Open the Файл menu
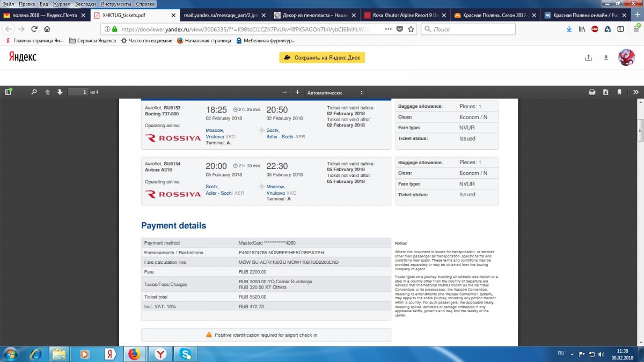Viewport: 644px width, 362px height. click(x=8, y=4)
